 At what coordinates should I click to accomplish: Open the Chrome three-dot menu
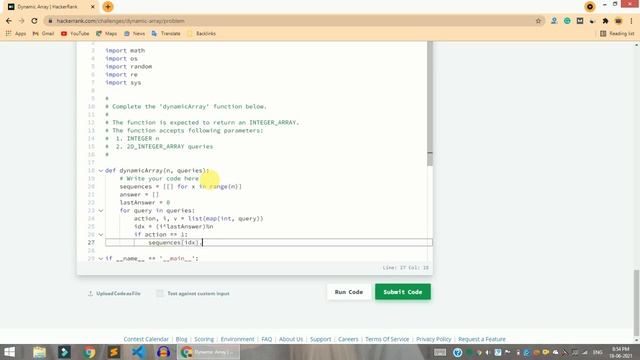click(631, 21)
